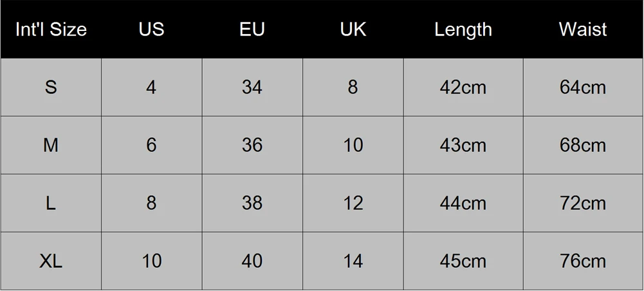Viewport: 644px width, 291px height.
Task: Select the M size row label
Action: (51, 145)
